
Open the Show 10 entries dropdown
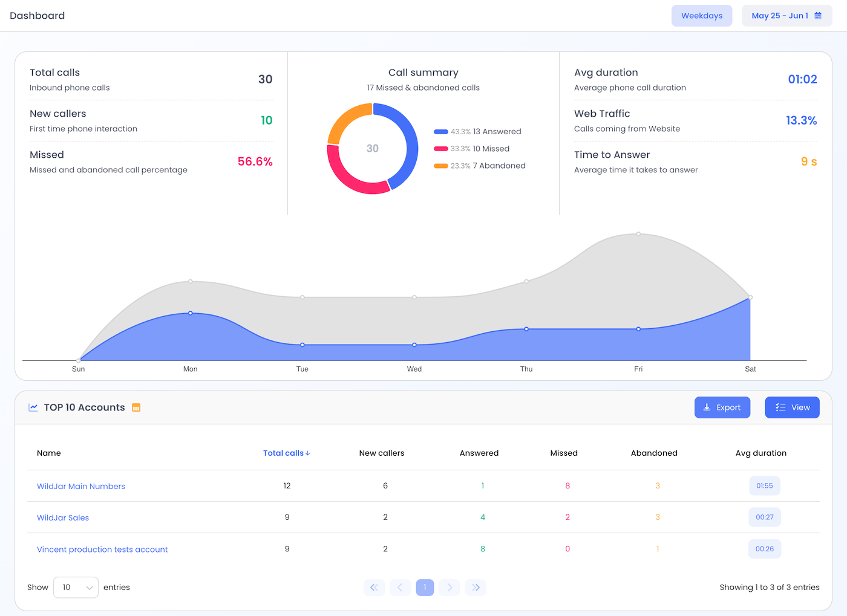point(76,588)
